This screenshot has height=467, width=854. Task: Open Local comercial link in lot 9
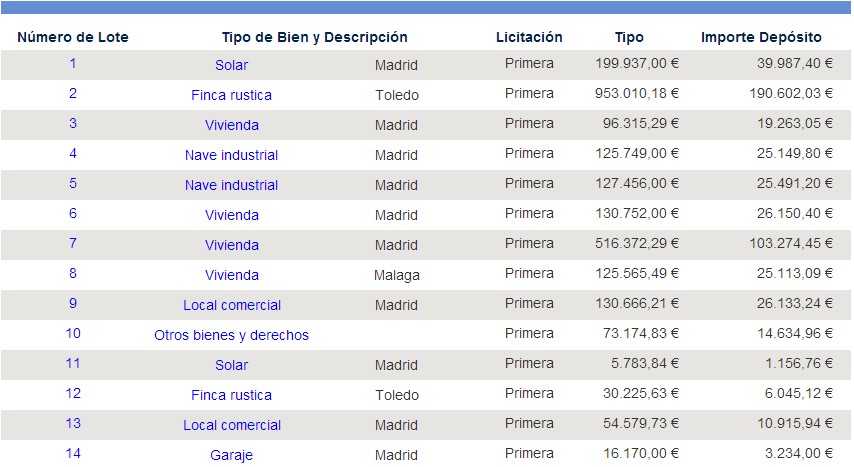tap(231, 305)
